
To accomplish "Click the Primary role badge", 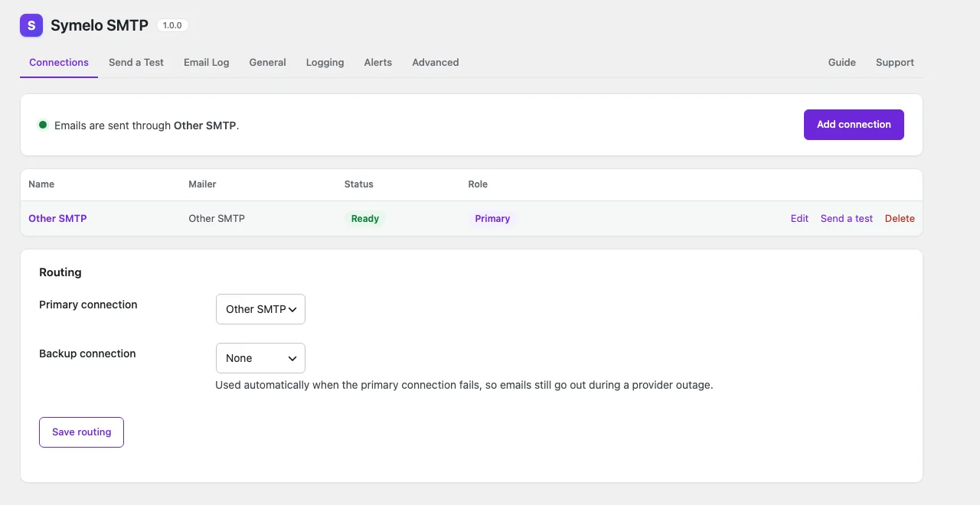I will pos(492,219).
